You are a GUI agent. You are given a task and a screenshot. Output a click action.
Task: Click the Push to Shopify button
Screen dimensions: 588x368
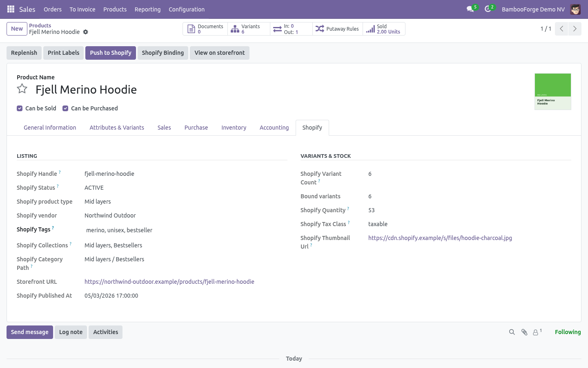click(111, 53)
